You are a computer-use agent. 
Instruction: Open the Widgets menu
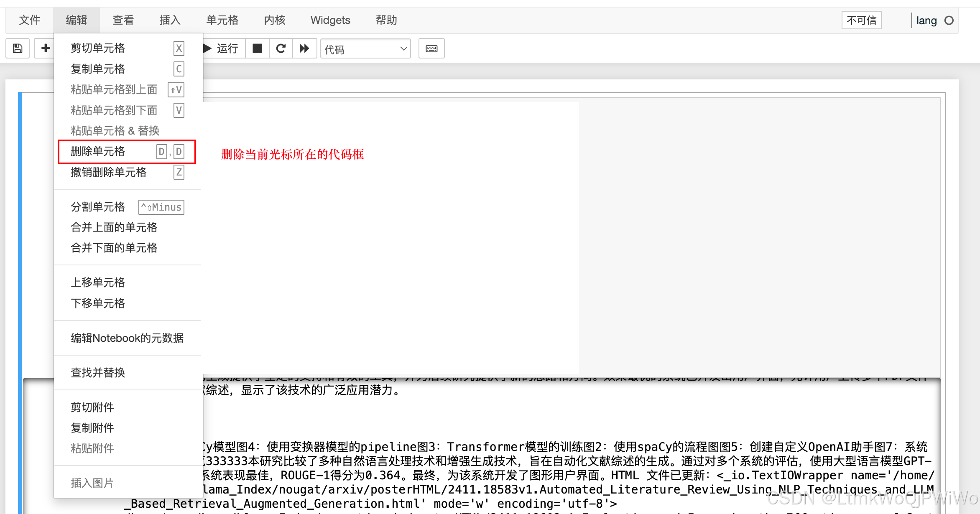click(x=330, y=20)
